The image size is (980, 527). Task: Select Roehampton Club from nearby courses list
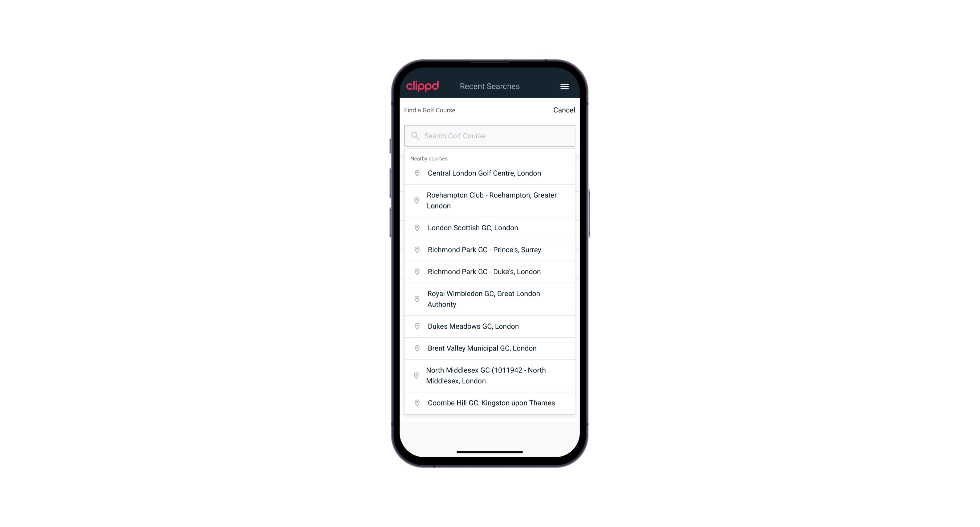click(x=490, y=200)
